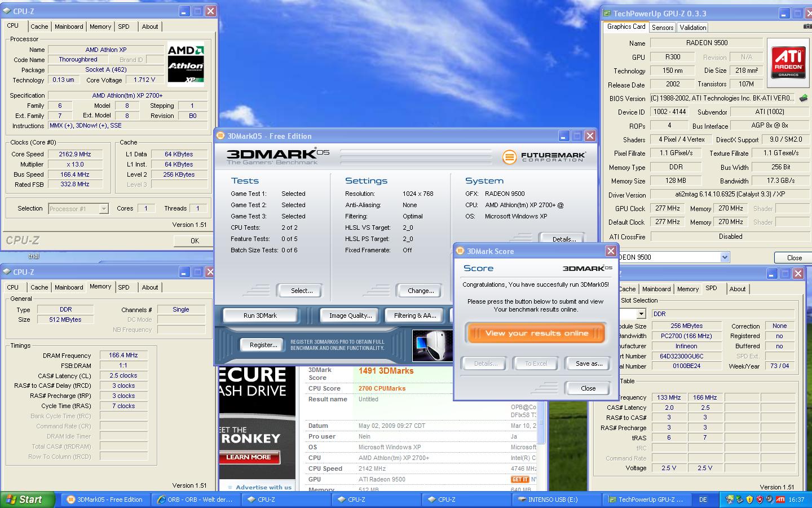Click the Core Speed 2162.9 MHz value
This screenshot has height=508, width=812.
pyautogui.click(x=75, y=154)
